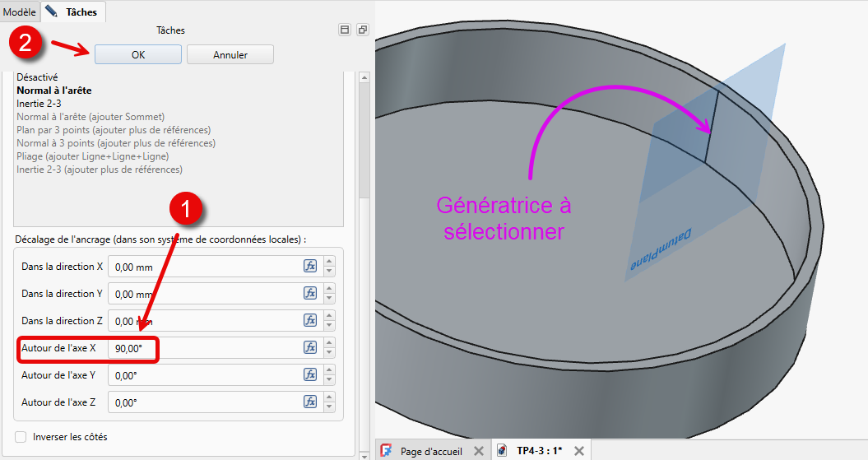
Task: Close the TP4-3 document tab
Action: (x=578, y=451)
